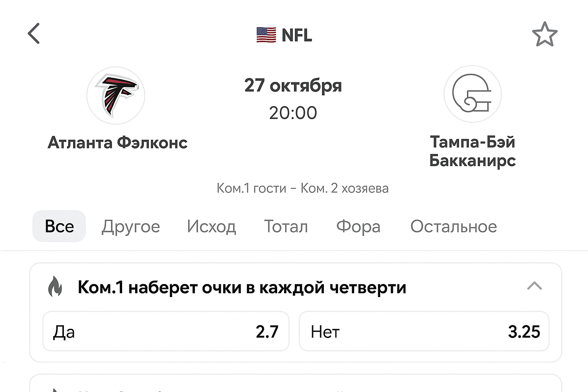Switch to the Фора tab

[358, 226]
